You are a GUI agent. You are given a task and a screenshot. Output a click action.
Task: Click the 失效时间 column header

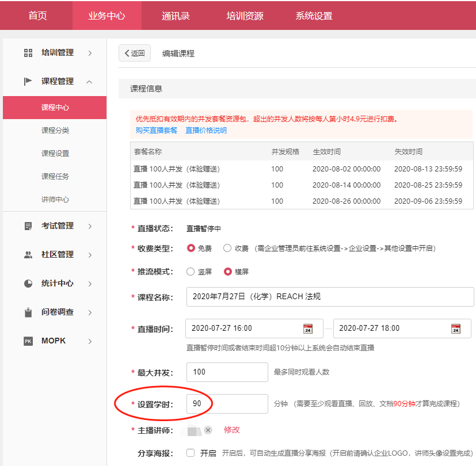click(408, 152)
